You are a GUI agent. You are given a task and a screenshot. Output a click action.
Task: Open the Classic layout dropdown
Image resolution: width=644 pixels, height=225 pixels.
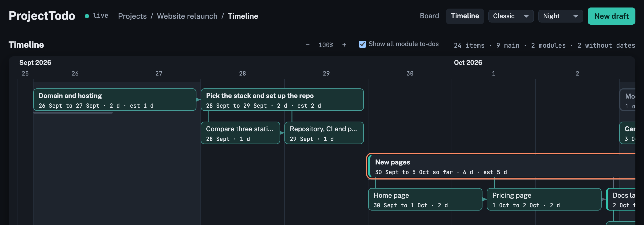511,16
